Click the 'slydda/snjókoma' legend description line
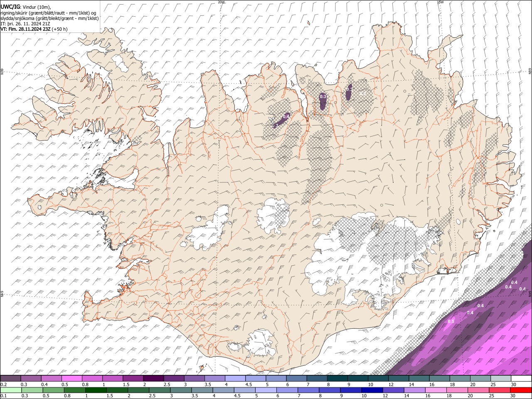 click(x=49, y=18)
